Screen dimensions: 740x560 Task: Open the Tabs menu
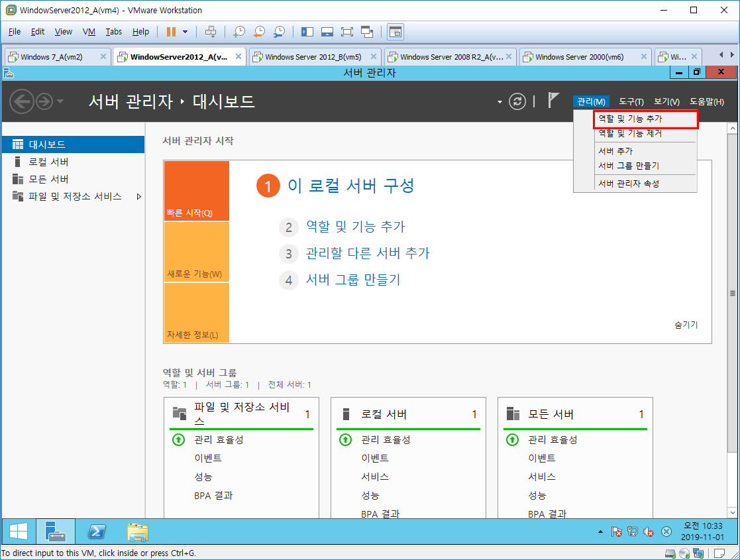[114, 32]
